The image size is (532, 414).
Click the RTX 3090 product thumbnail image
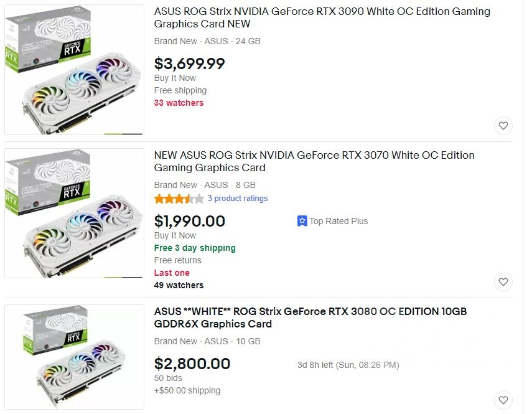point(74,70)
